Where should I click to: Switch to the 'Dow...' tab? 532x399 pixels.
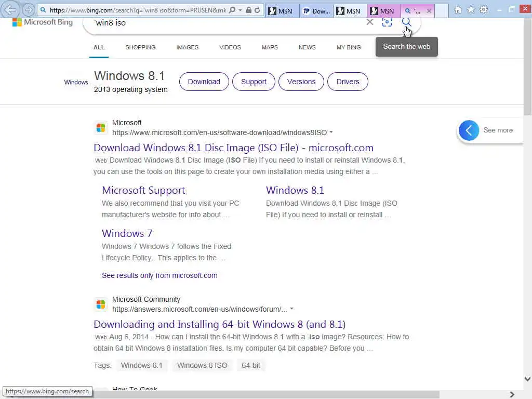tap(316, 11)
